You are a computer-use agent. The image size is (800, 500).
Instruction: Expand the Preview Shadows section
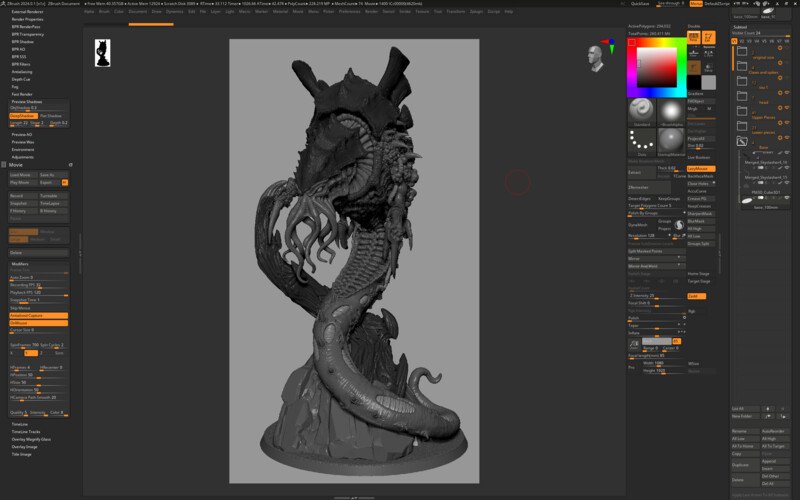click(27, 102)
